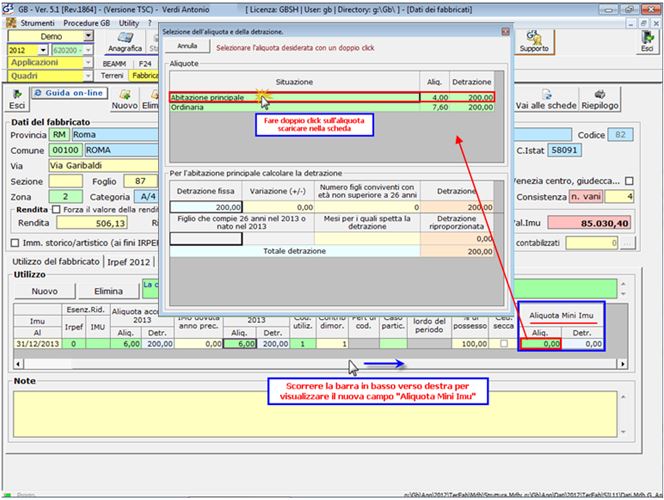Click the horizontal scrollbar right arrow
This screenshot has height=500, width=664.
[x=622, y=364]
